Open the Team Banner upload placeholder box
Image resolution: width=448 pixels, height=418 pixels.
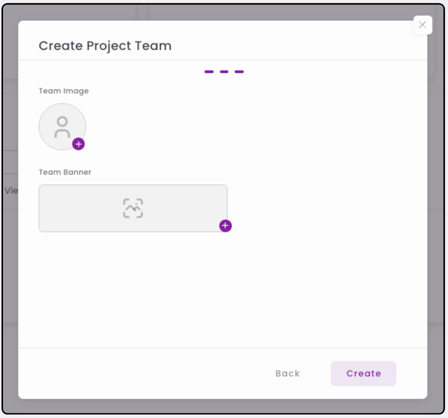click(133, 208)
